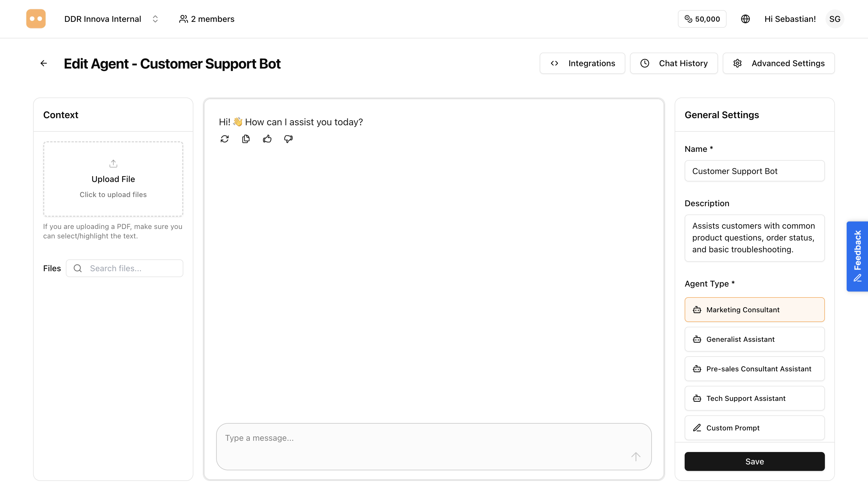Open the language globe selector
This screenshot has height=491, width=868.
point(745,19)
